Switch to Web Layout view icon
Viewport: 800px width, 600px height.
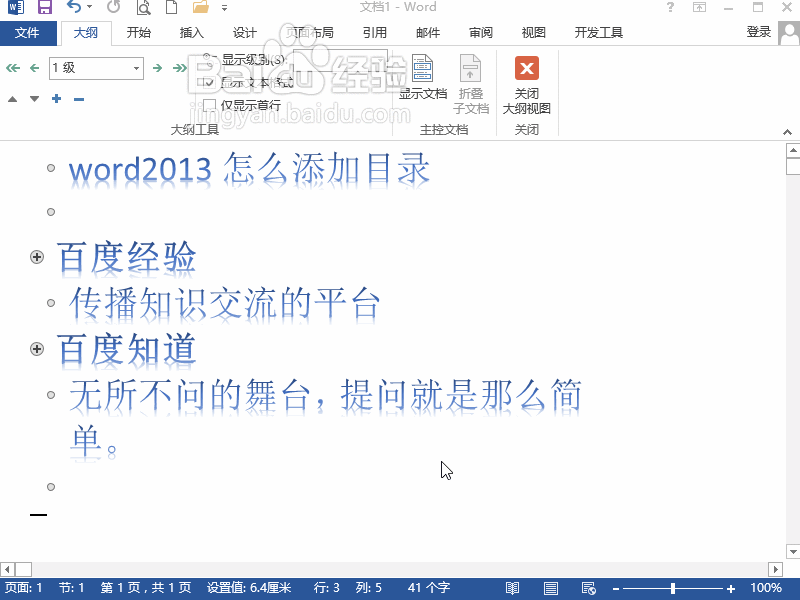588,588
